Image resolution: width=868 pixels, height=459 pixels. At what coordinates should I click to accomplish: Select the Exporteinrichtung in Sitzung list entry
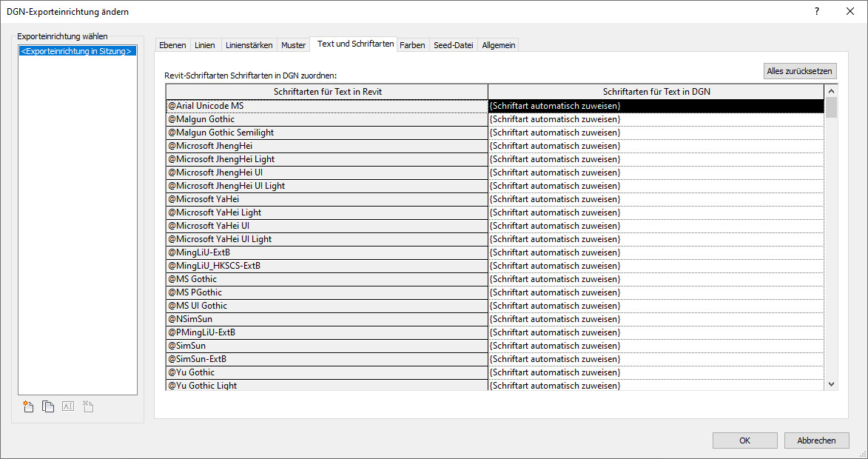[x=78, y=51]
